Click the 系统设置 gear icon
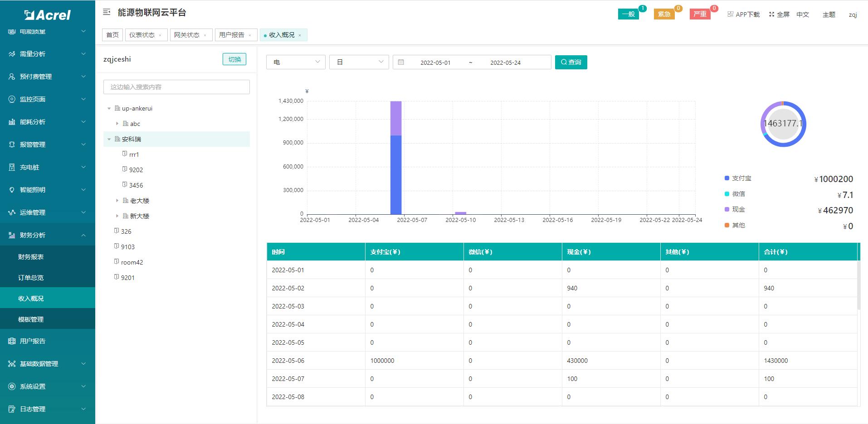The image size is (868, 424). (x=11, y=386)
